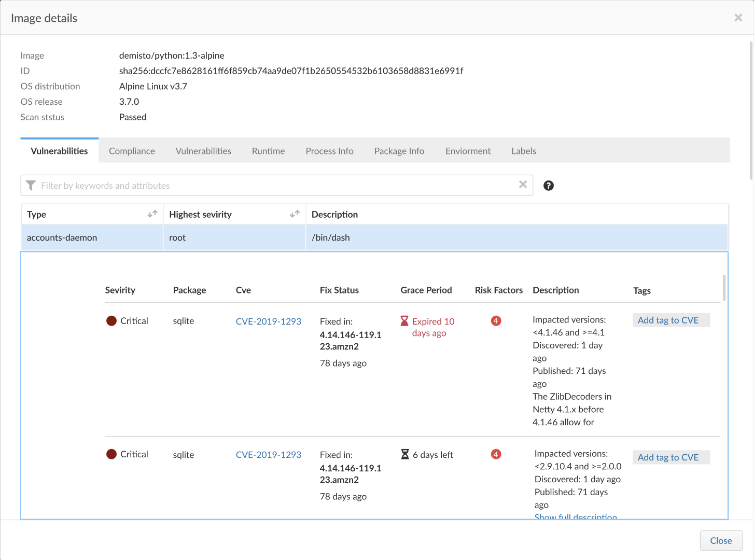754x560 pixels.
Task: Select the active Vulnerabilities tab
Action: coord(59,151)
